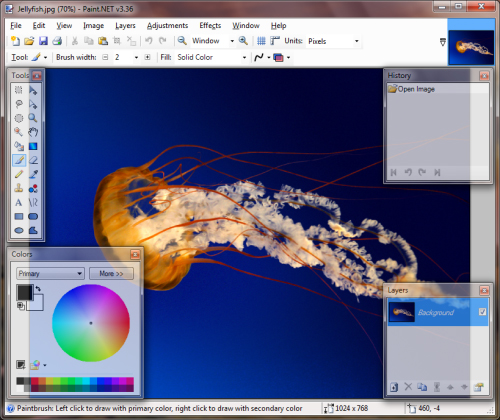Select the Rounded Rectangle tool
Image resolution: width=500 pixels, height=420 pixels.
(33, 216)
